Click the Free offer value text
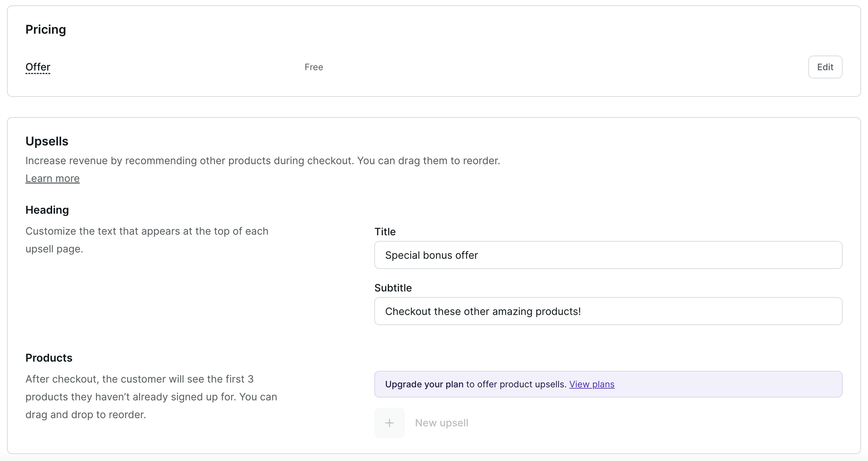The width and height of the screenshot is (868, 461). 314,67
